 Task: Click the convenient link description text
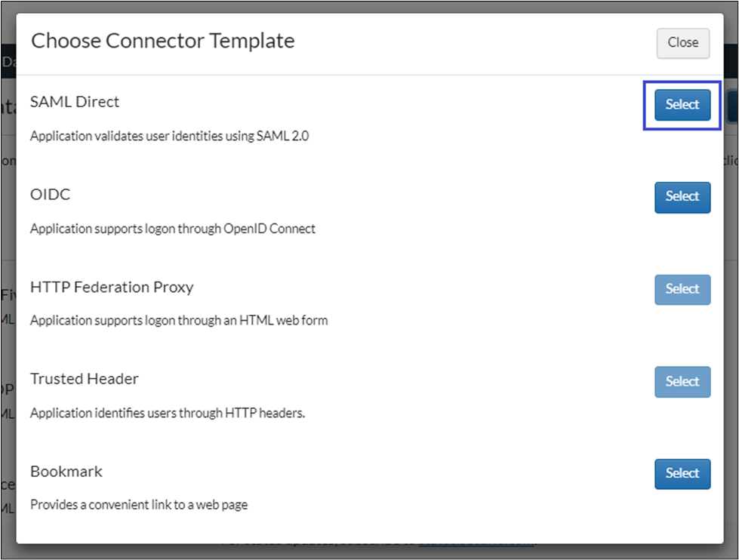pyautogui.click(x=139, y=505)
